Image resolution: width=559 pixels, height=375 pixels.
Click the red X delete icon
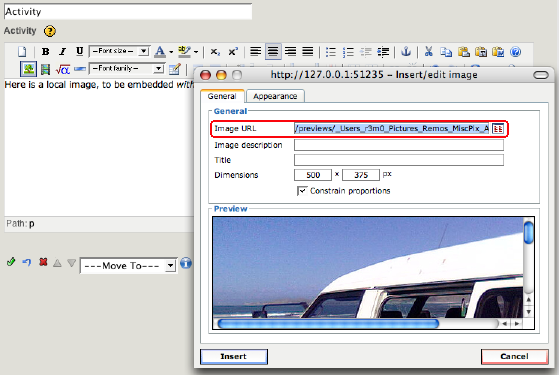(43, 262)
